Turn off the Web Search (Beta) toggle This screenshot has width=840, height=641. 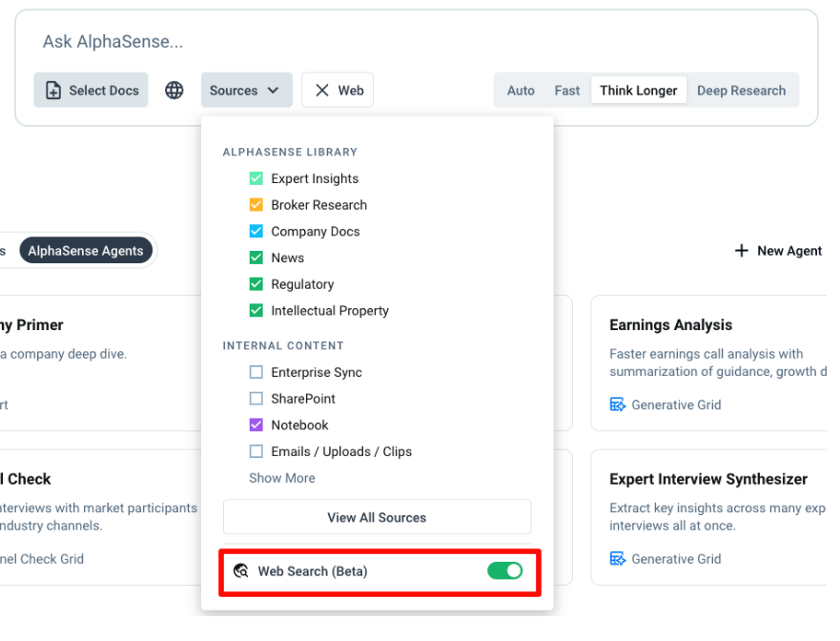(504, 571)
